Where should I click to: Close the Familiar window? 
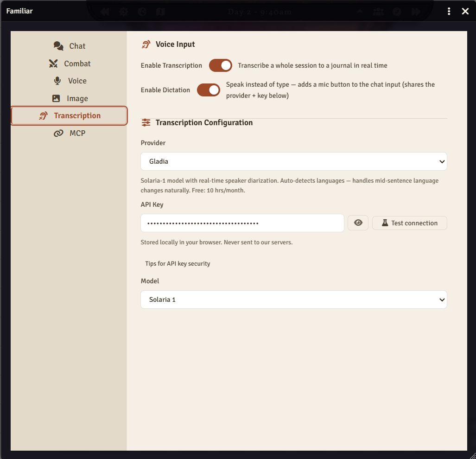click(465, 11)
